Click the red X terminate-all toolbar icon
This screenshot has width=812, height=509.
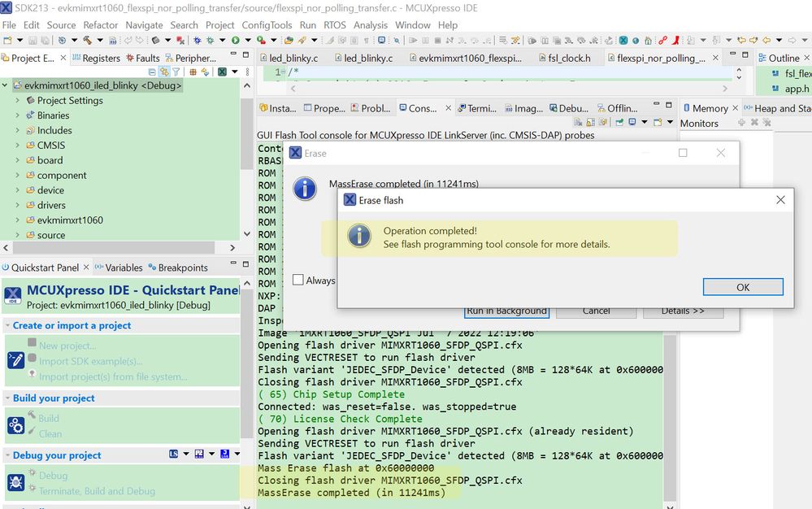(x=180, y=40)
